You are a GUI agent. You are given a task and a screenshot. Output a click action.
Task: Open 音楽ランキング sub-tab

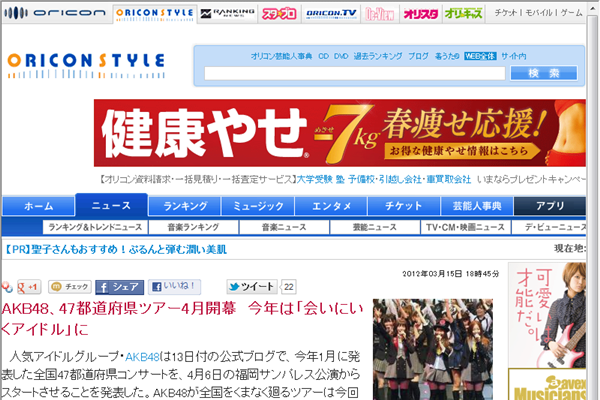point(193,227)
